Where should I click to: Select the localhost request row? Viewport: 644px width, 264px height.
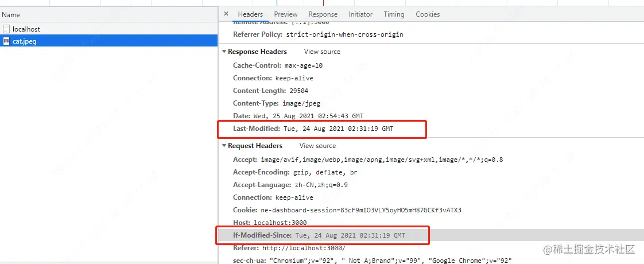coord(109,29)
